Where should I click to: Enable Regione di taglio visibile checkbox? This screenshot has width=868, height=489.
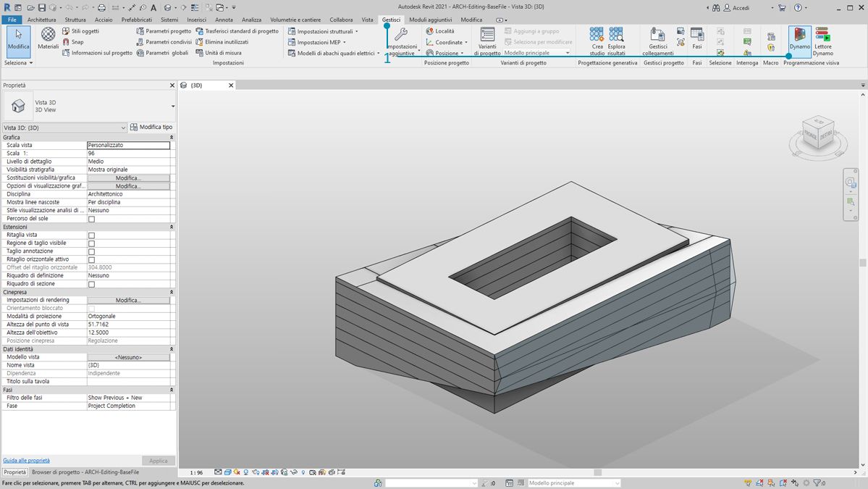click(x=92, y=243)
